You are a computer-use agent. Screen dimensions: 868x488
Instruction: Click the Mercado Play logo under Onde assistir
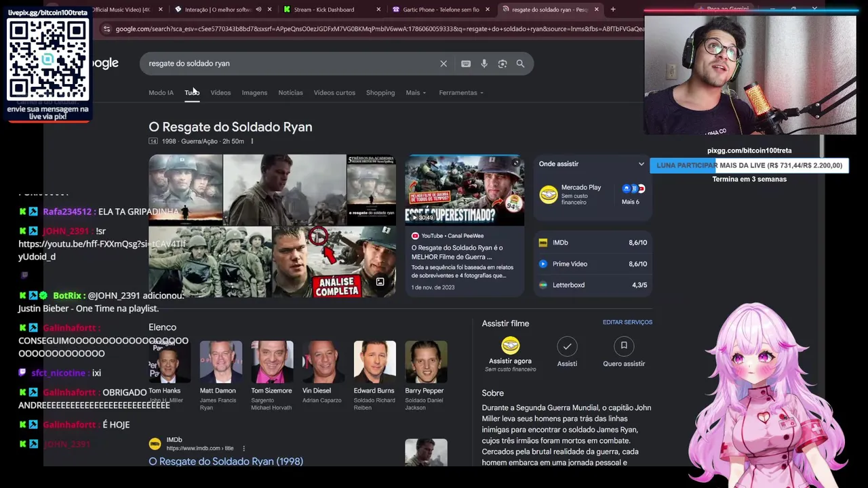click(x=549, y=195)
